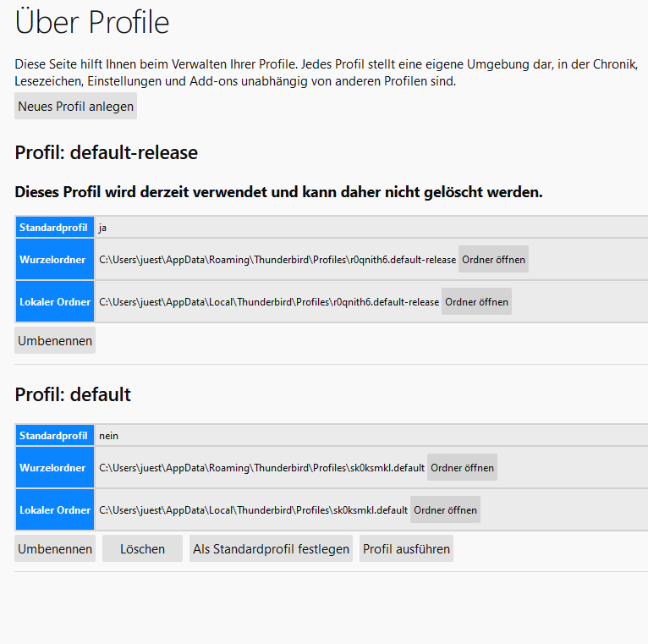Screen dimensions: 648x644
Task: Click the Über Profile page heading
Action: coord(92,22)
